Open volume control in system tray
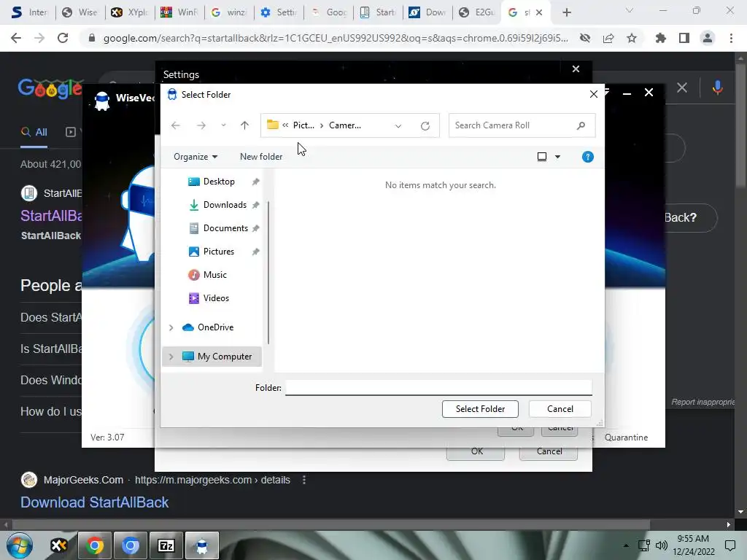Screen dimensions: 747x560 point(661,545)
